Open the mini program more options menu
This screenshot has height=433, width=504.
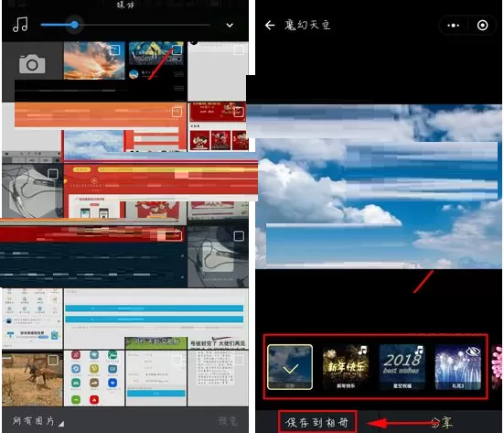click(x=453, y=26)
